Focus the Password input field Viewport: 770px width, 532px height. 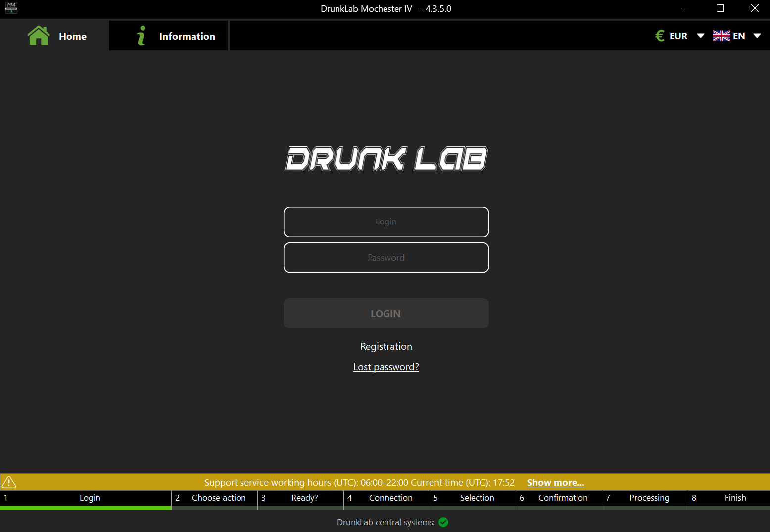[x=386, y=258]
